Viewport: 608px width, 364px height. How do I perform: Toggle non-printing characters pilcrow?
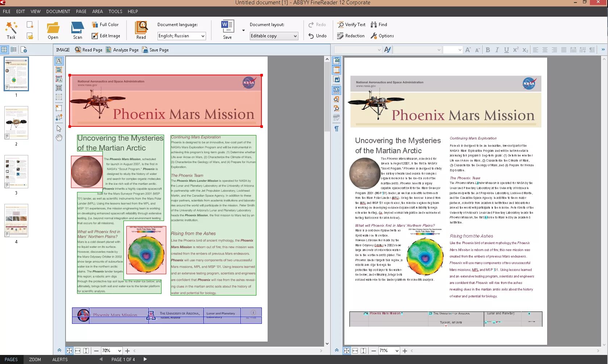(x=336, y=129)
